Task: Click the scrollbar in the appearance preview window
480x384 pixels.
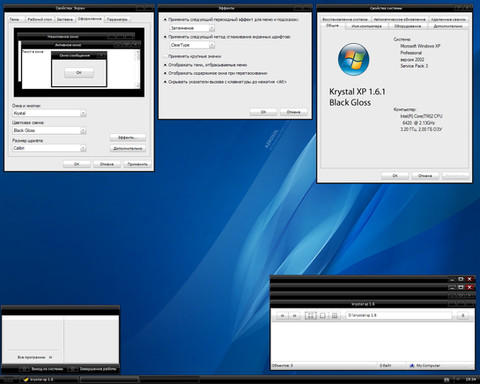Action: [x=137, y=69]
